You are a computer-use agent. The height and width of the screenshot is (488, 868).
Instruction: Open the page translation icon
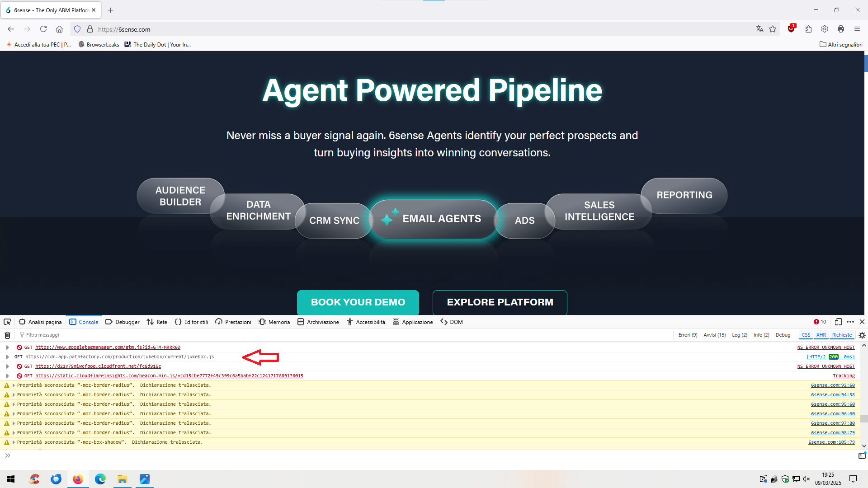coord(759,29)
